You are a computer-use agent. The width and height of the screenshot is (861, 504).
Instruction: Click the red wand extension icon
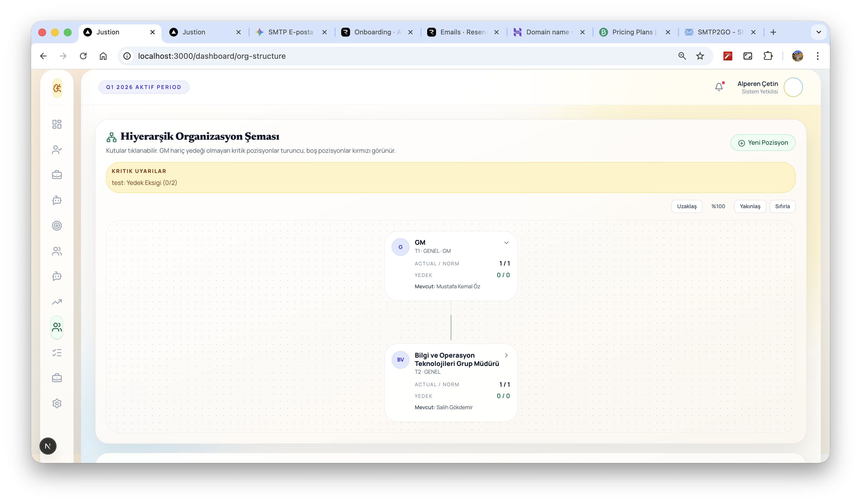(x=728, y=56)
